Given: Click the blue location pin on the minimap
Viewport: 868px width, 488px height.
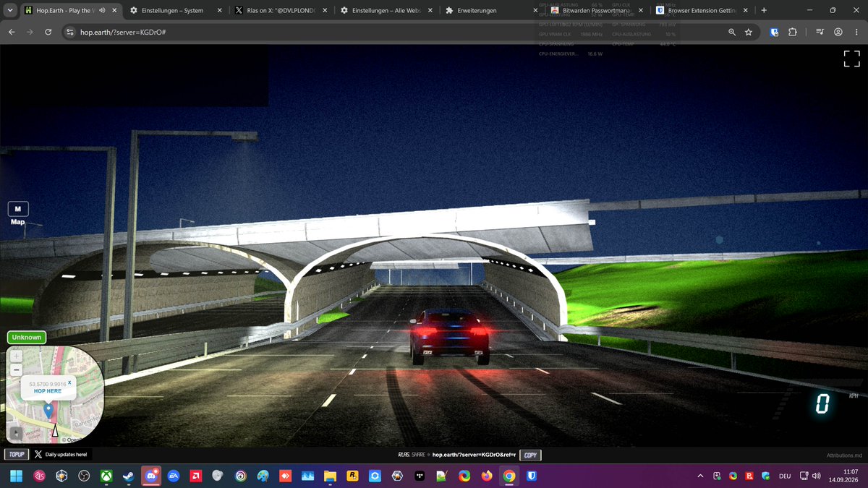Looking at the screenshot, I should pos(48,411).
